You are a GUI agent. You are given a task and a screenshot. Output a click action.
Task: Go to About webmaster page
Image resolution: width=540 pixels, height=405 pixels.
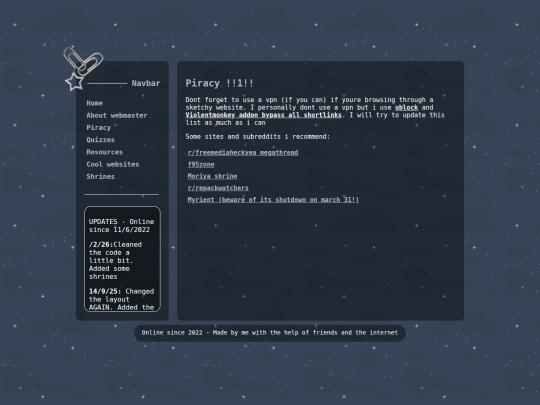pyautogui.click(x=116, y=115)
